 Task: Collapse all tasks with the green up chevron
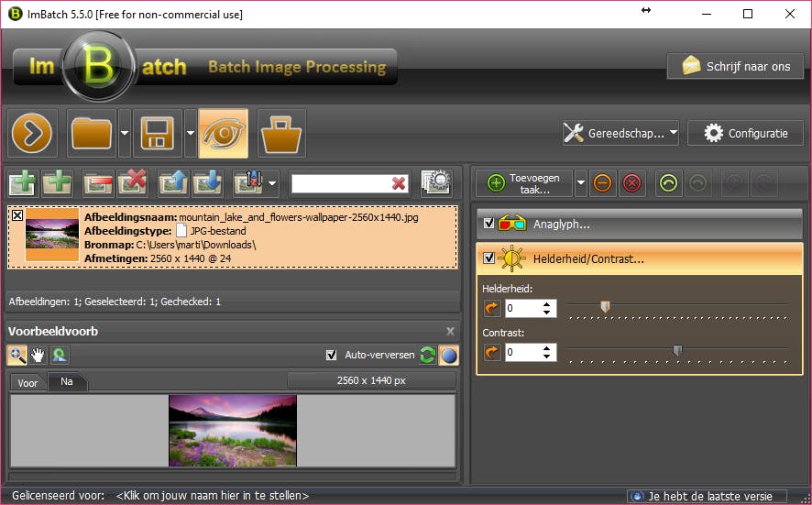(x=668, y=182)
